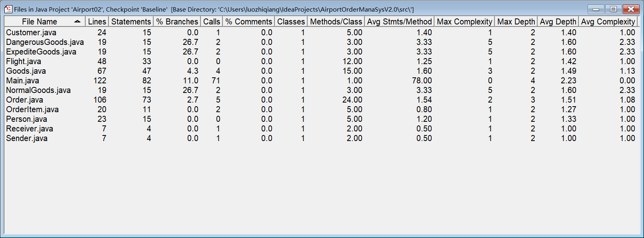Screen dimensions: 644x238
Task: Click the SourceMonitor app icon in title bar
Action: [x=8, y=9]
